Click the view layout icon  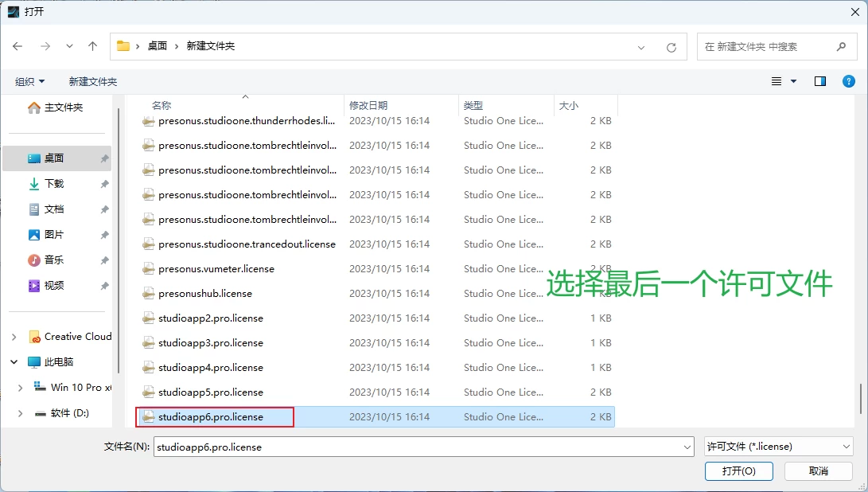pyautogui.click(x=777, y=81)
